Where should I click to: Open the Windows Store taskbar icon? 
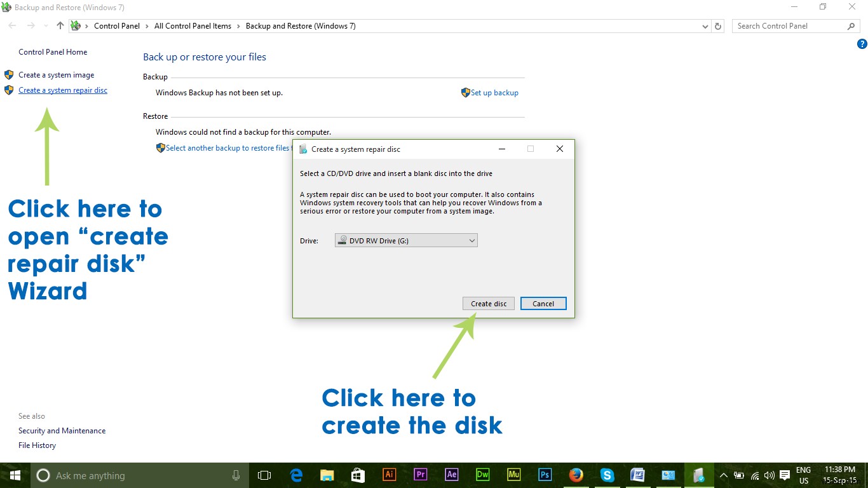point(358,475)
